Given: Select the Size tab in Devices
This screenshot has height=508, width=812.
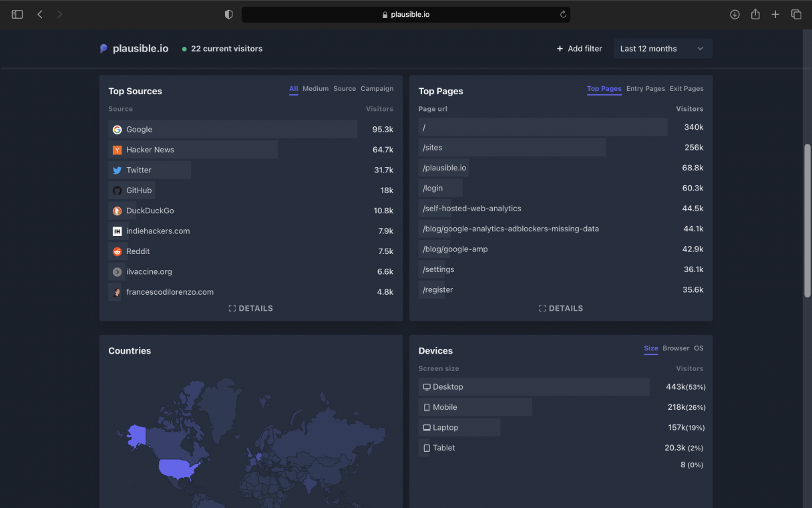Looking at the screenshot, I should tap(651, 348).
